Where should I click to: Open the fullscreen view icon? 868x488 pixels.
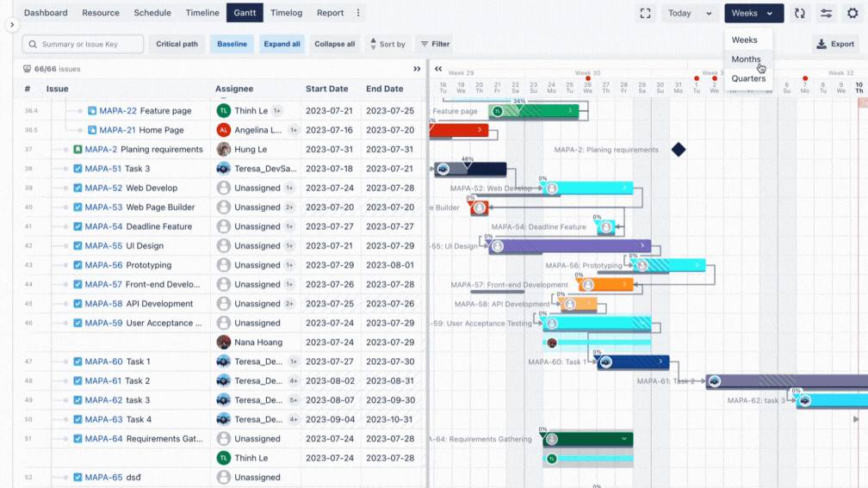[x=646, y=13]
